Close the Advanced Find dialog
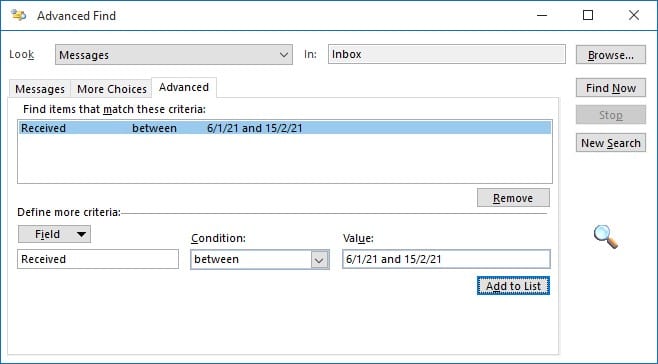 (634, 16)
